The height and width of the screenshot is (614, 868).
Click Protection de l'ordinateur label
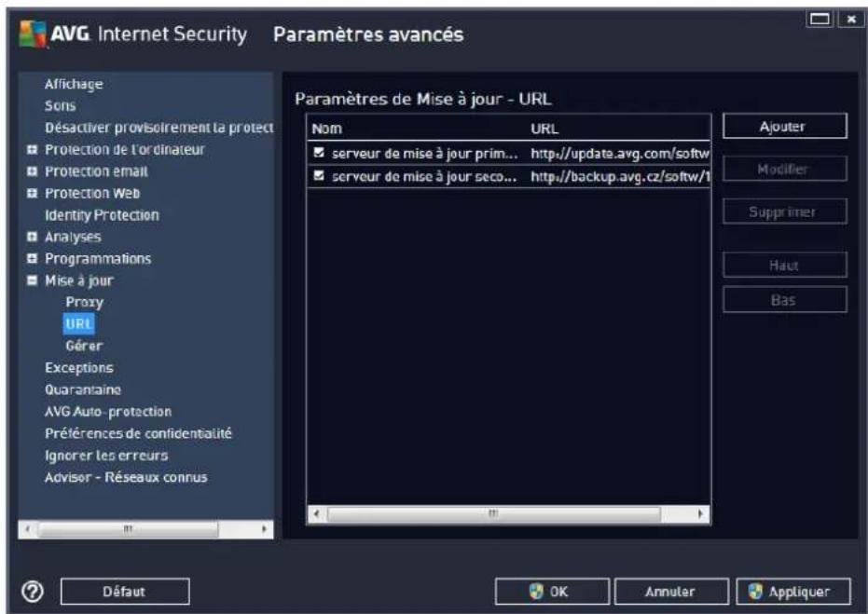125,149
